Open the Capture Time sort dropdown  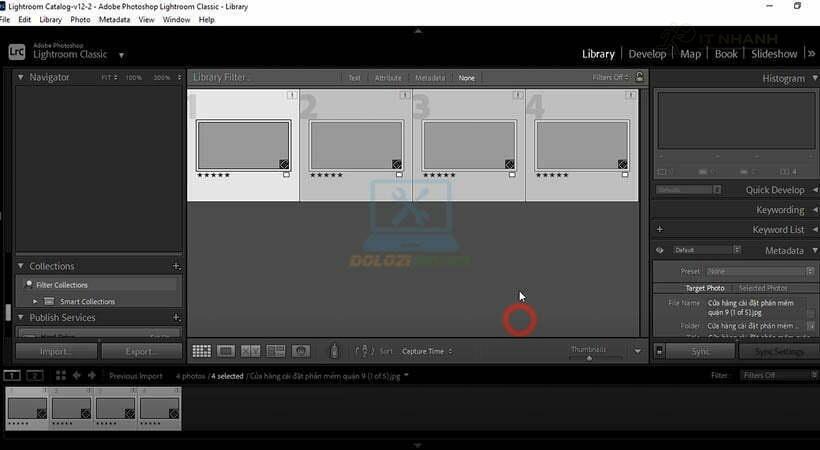click(x=427, y=351)
